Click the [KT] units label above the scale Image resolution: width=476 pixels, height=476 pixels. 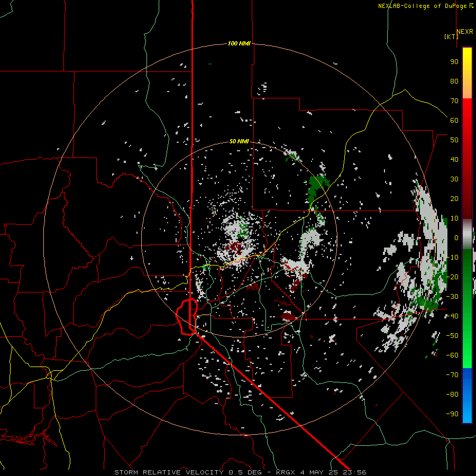451,36
